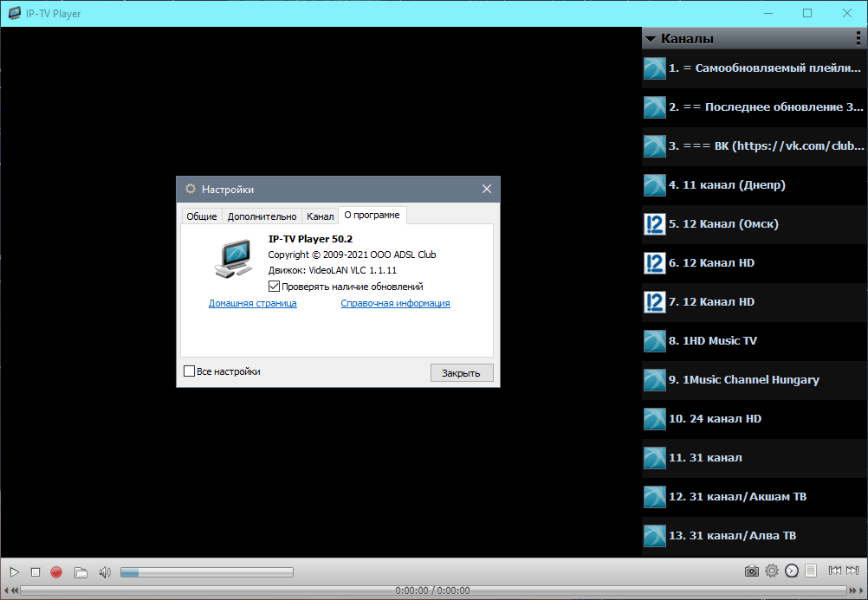
Task: Open the Справочная информация link
Action: 395,303
